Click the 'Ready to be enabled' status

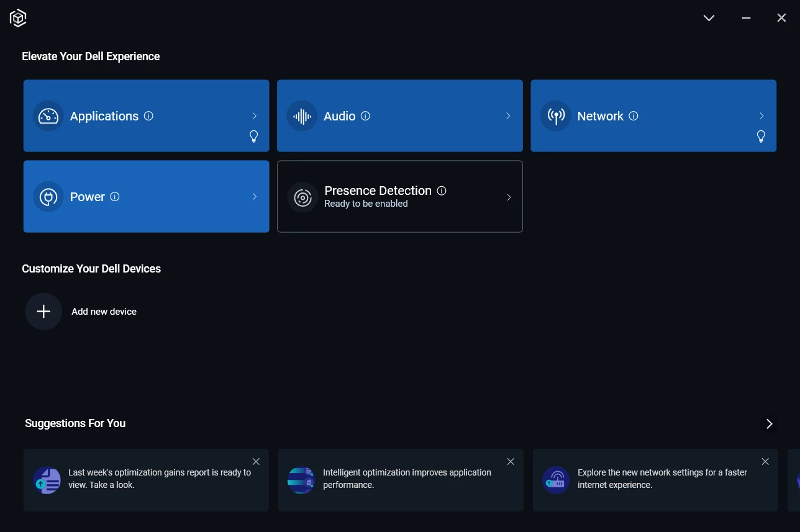tap(366, 204)
